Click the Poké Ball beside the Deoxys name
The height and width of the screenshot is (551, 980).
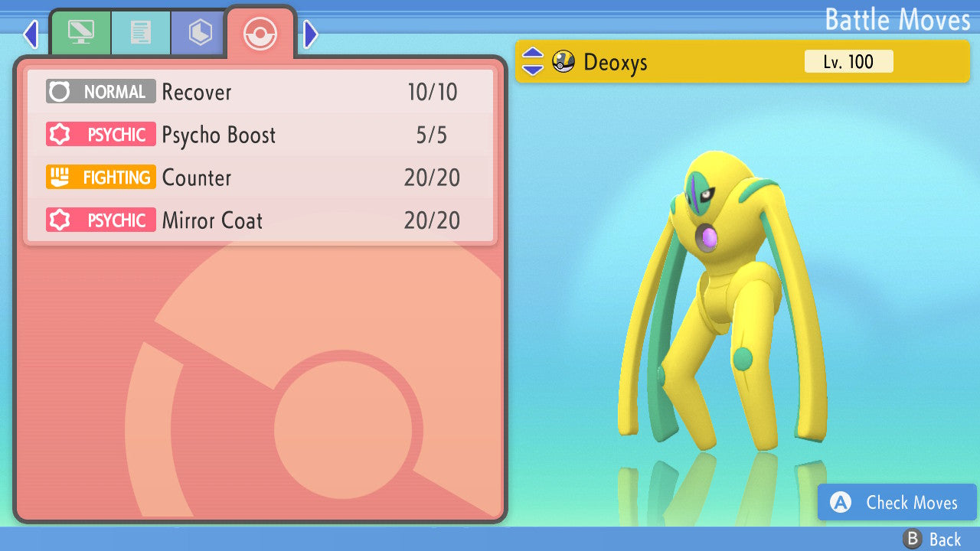[x=564, y=61]
